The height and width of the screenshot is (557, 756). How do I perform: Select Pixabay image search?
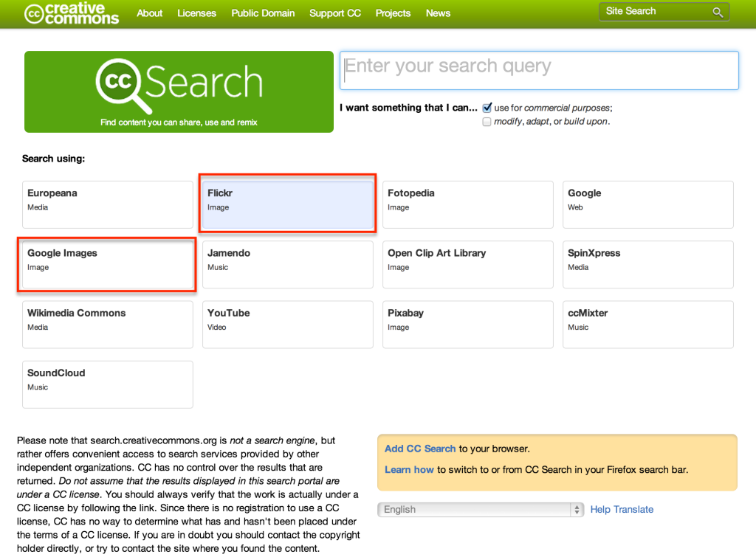click(x=467, y=325)
